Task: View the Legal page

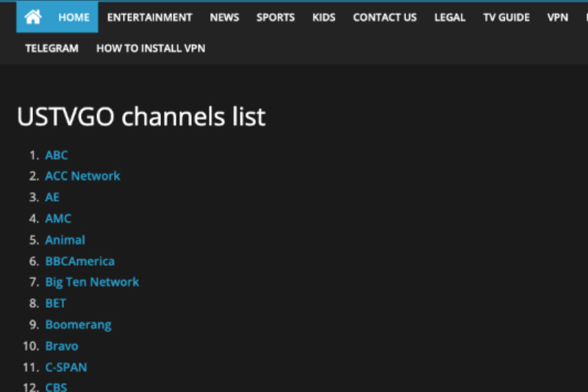Action: click(450, 18)
